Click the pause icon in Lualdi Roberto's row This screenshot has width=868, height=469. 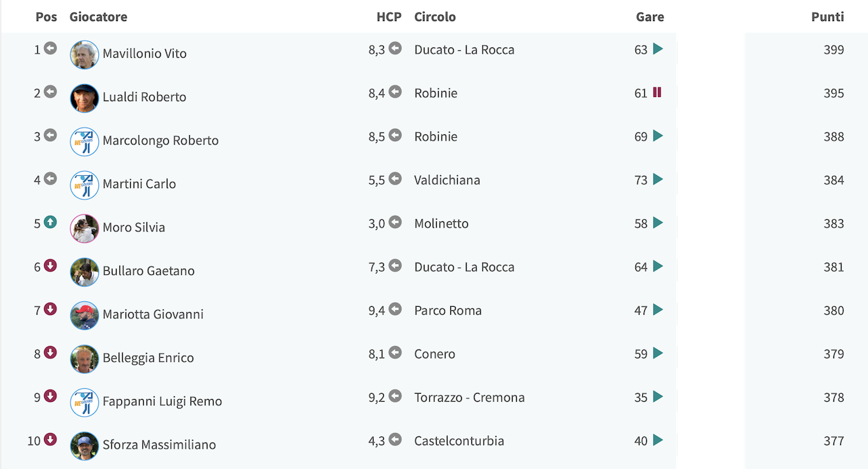coord(657,92)
